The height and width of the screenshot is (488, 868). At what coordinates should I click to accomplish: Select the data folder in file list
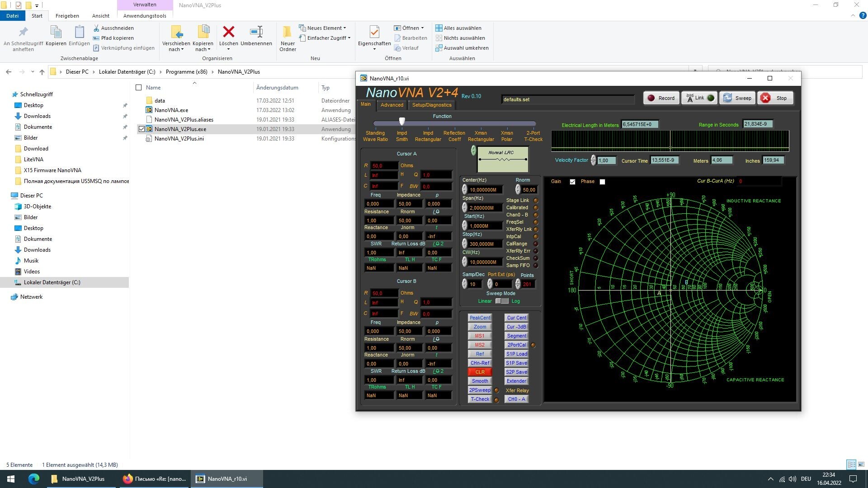point(160,101)
